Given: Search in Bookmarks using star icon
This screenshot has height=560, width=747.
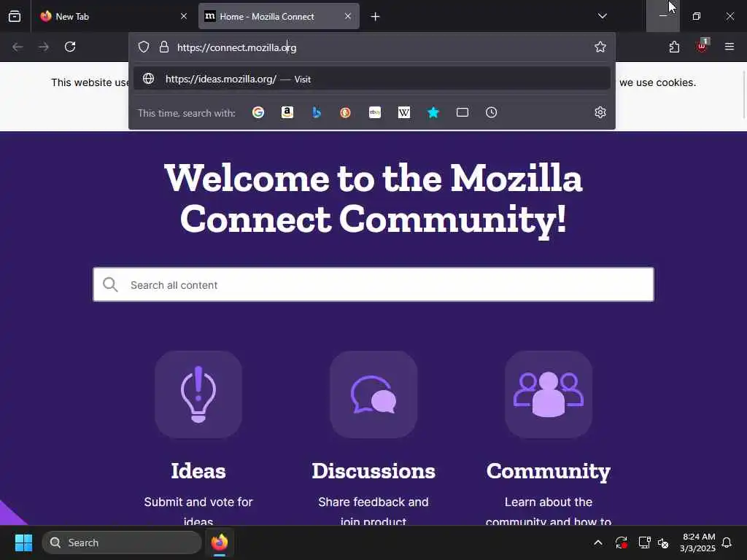Looking at the screenshot, I should click(433, 112).
